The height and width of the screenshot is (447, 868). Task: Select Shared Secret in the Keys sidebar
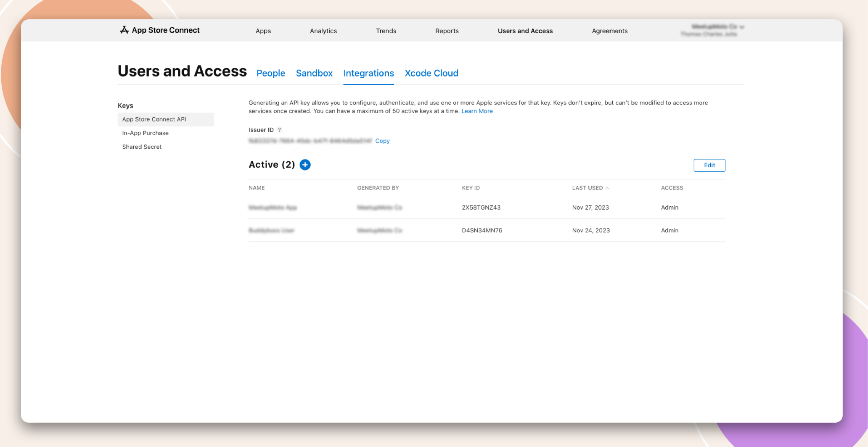[142, 147]
